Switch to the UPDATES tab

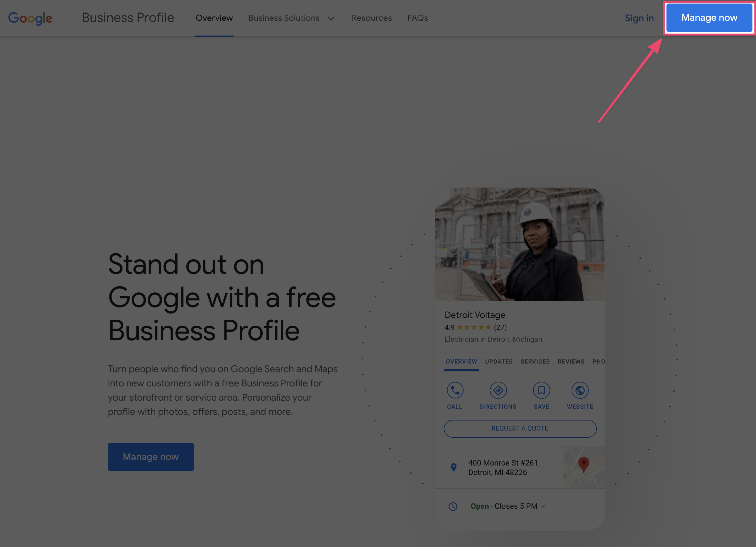point(499,362)
